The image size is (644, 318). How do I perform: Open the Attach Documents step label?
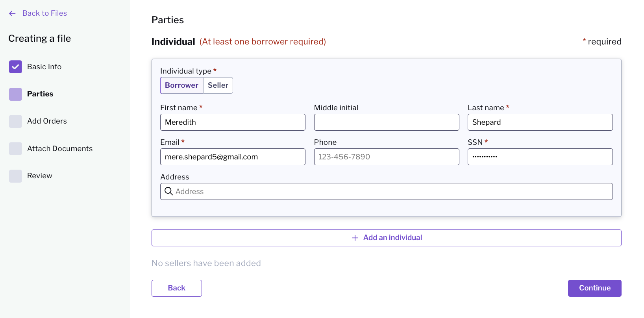60,148
